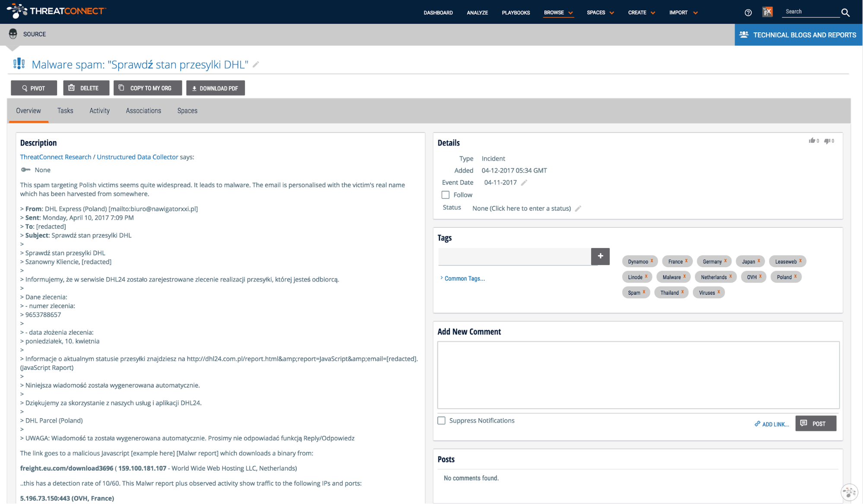This screenshot has height=504, width=863.
Task: Edit the Status with pencil icon
Action: coord(578,208)
